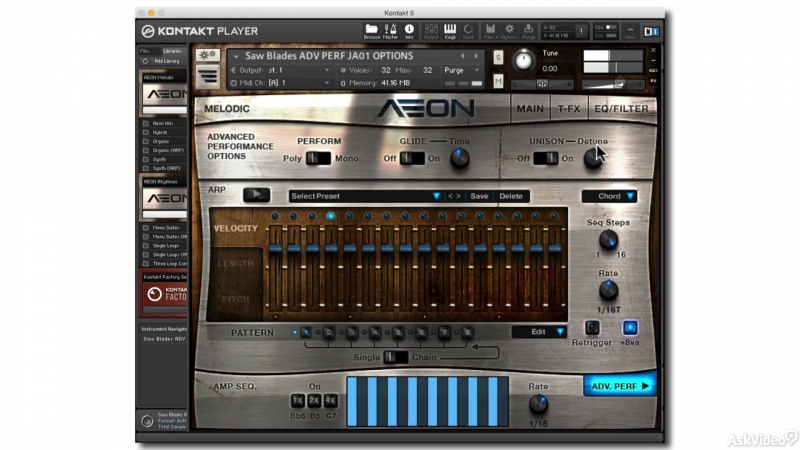The height and width of the screenshot is (450, 800).
Task: Open the Synth (ARP) folder
Action: [161, 168]
